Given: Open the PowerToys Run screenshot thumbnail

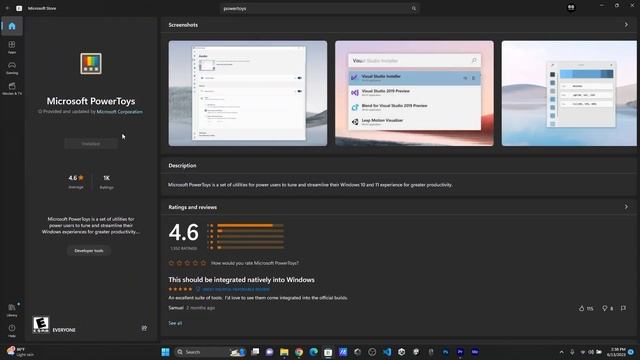Looking at the screenshot, I should click(414, 93).
